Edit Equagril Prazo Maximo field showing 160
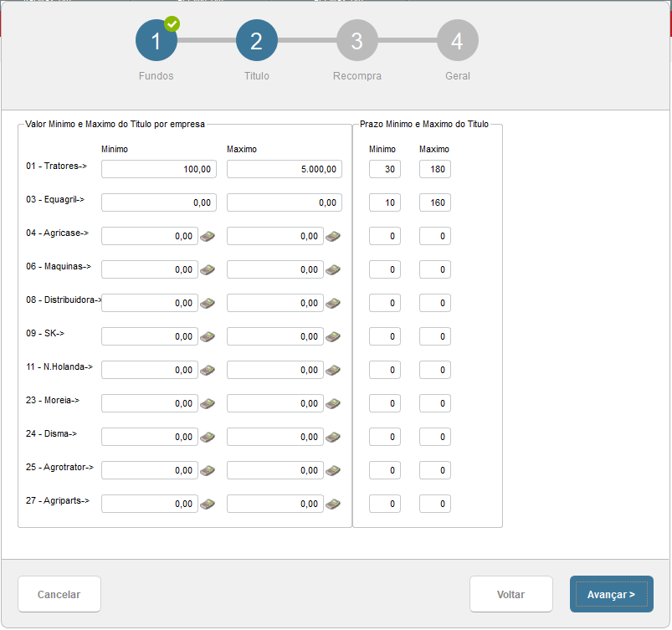 pos(435,202)
